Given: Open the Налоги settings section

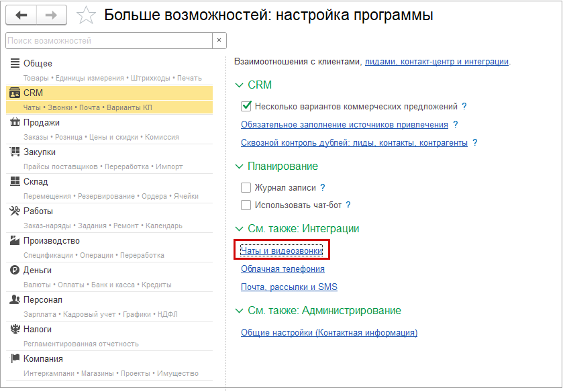Looking at the screenshot, I should [x=38, y=329].
